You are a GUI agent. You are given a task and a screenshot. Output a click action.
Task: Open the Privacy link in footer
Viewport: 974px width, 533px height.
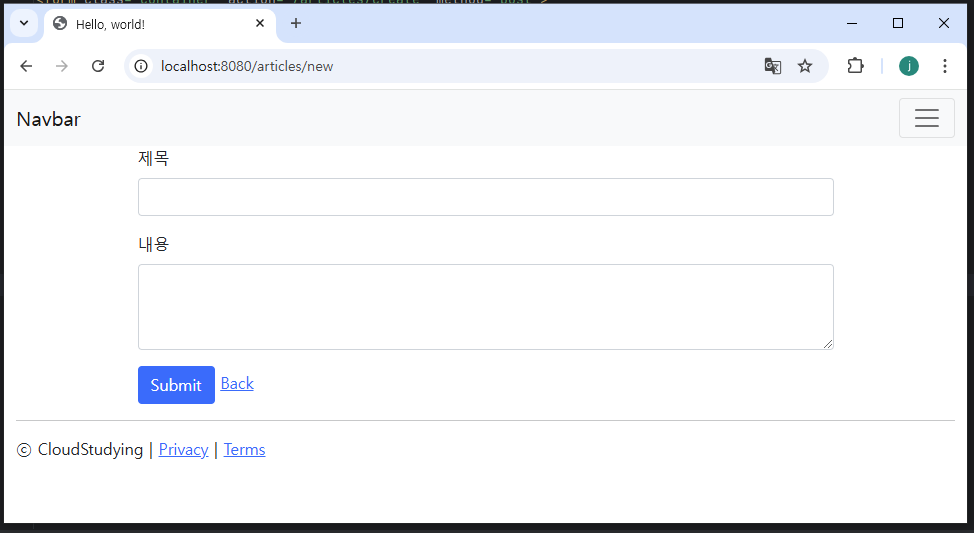183,449
